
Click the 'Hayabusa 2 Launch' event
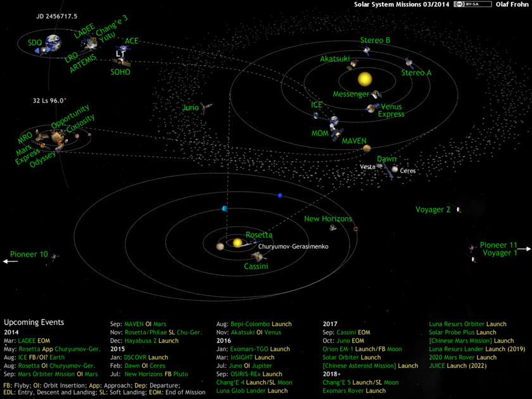point(151,341)
